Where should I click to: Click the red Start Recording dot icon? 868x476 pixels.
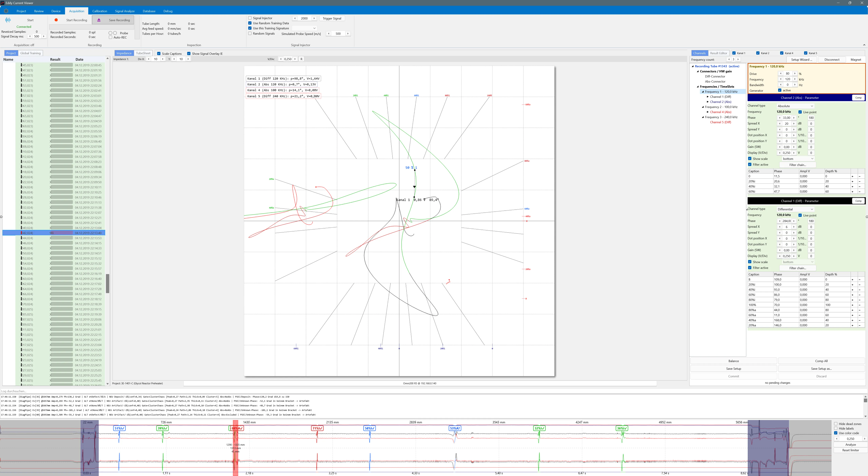[x=56, y=20]
